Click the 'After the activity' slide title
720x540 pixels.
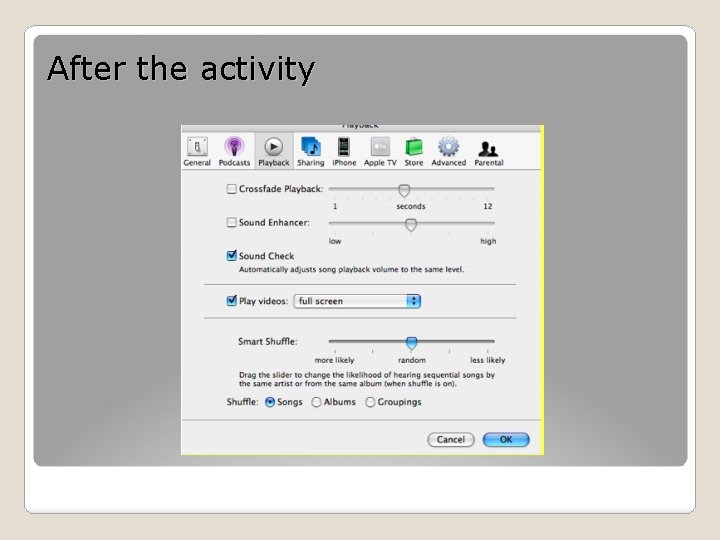180,69
